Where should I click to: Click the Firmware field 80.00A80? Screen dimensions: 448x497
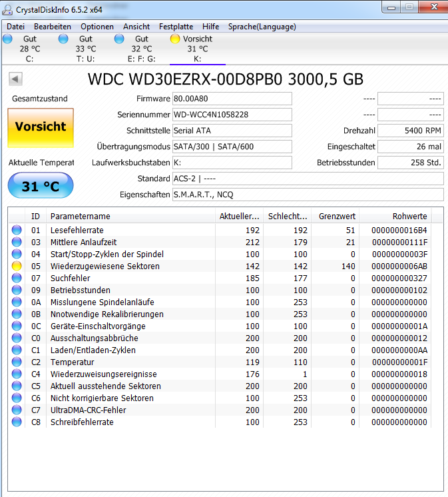click(232, 99)
